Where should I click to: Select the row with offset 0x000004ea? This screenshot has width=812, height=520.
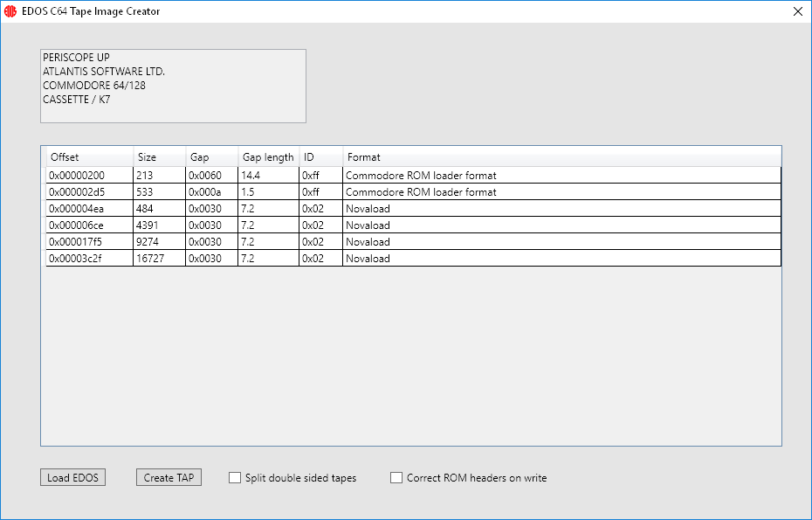[413, 208]
